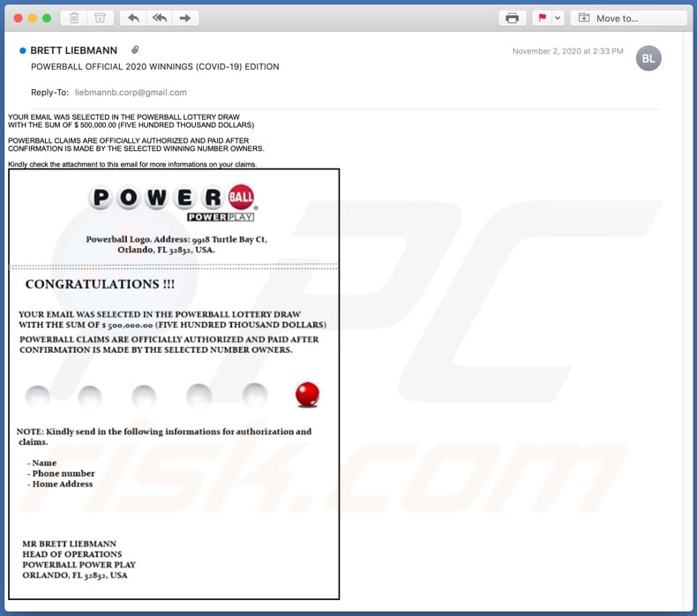This screenshot has width=697, height=616.
Task: Click the BL sender avatar
Action: click(x=648, y=58)
